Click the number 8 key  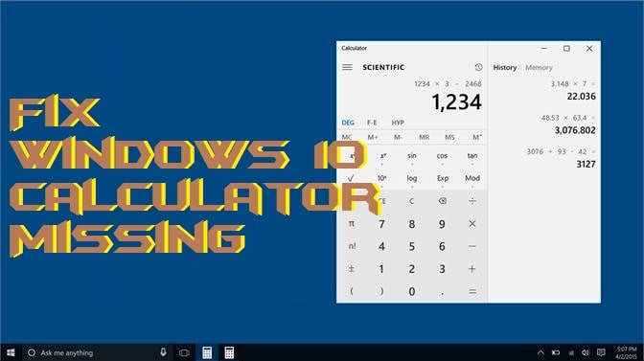pos(411,224)
